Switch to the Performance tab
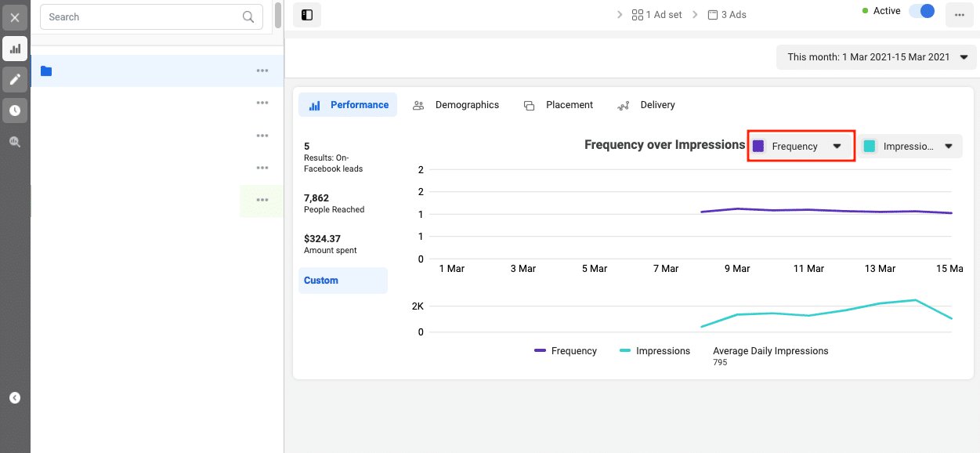980x453 pixels. pos(348,104)
